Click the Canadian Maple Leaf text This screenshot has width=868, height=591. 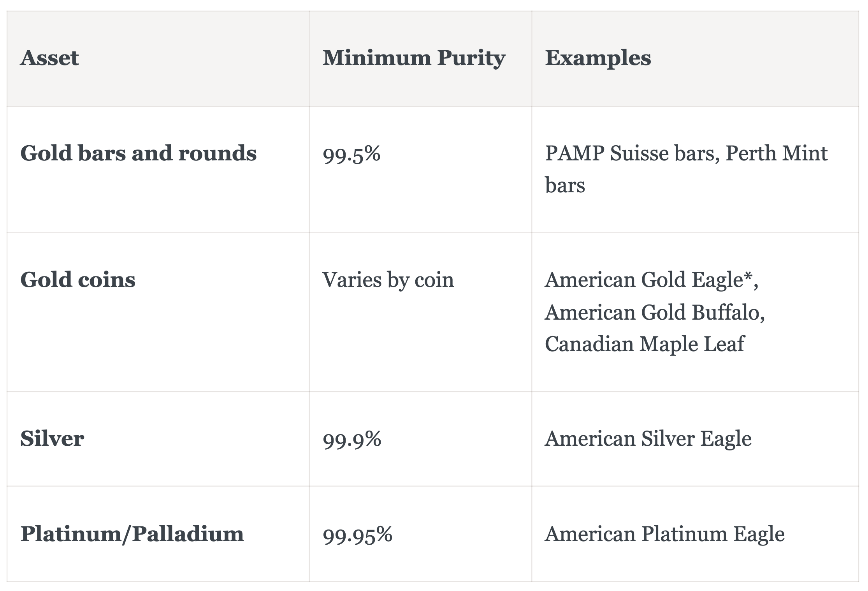pos(644,344)
